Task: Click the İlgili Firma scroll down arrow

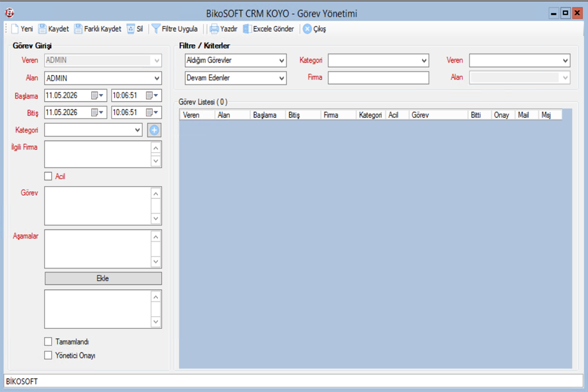Action: (156, 161)
